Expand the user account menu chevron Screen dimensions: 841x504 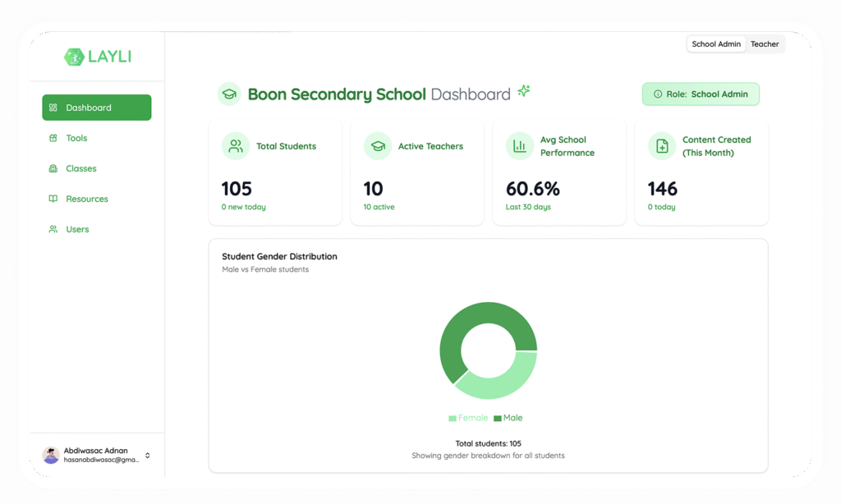tap(148, 456)
